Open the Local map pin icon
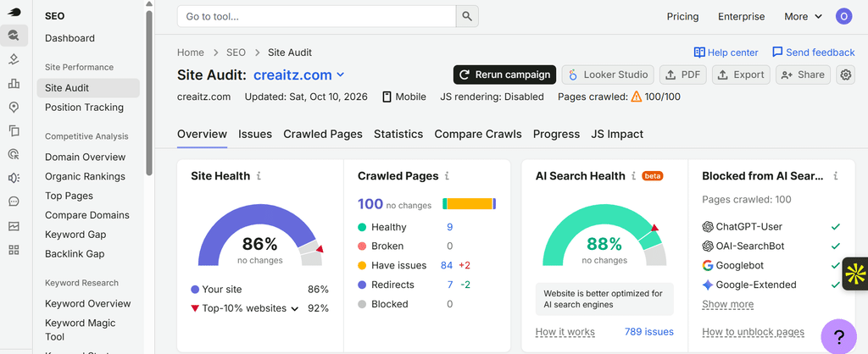 [14, 108]
